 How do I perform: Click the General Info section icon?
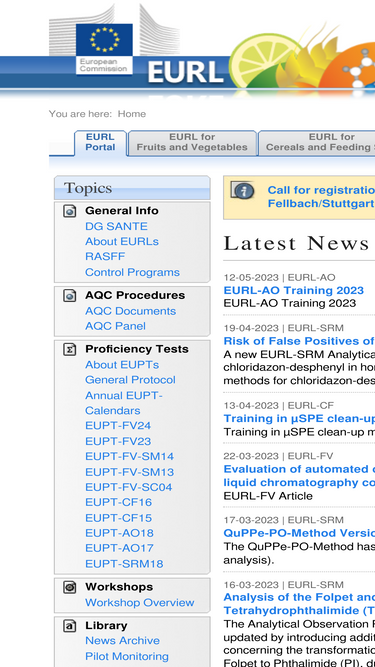(x=70, y=211)
